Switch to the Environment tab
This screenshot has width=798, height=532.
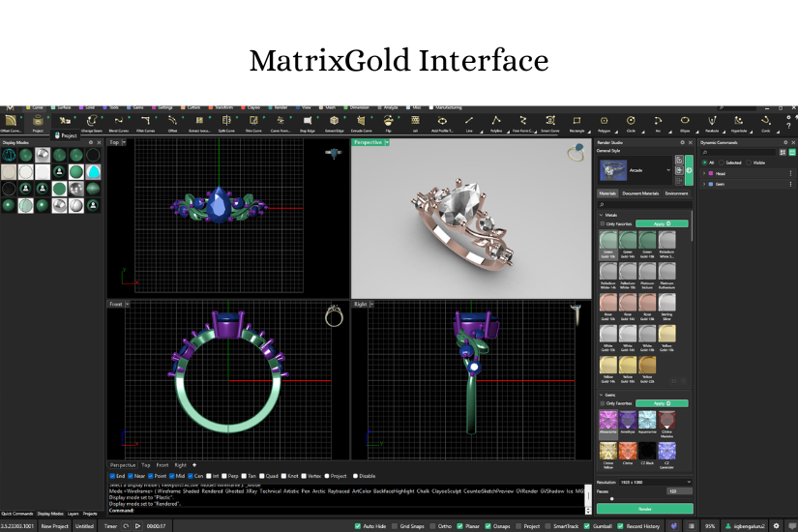[x=676, y=193]
